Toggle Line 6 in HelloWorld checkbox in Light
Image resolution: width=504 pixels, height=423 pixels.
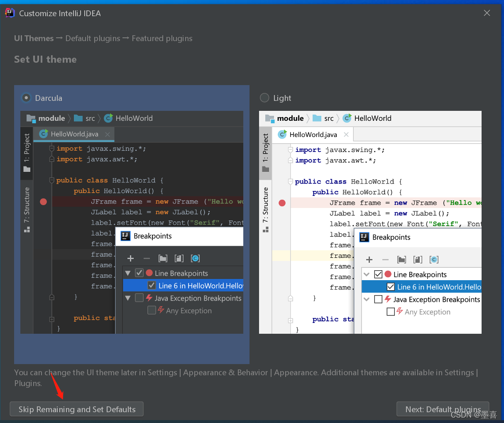tap(391, 286)
